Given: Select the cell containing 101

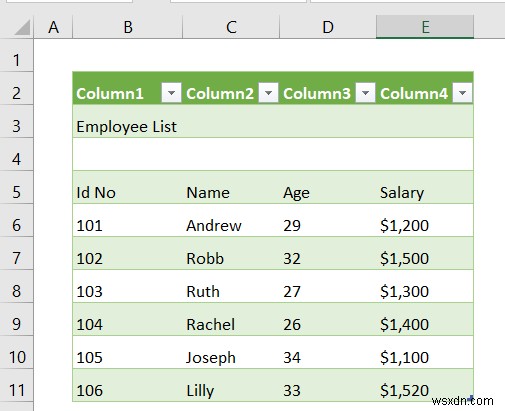Looking at the screenshot, I should pos(128,220).
